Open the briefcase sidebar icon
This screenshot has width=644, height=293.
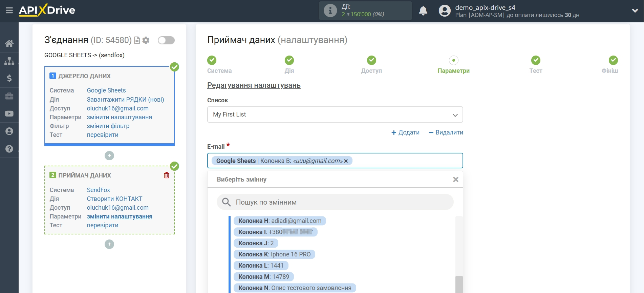click(9, 96)
